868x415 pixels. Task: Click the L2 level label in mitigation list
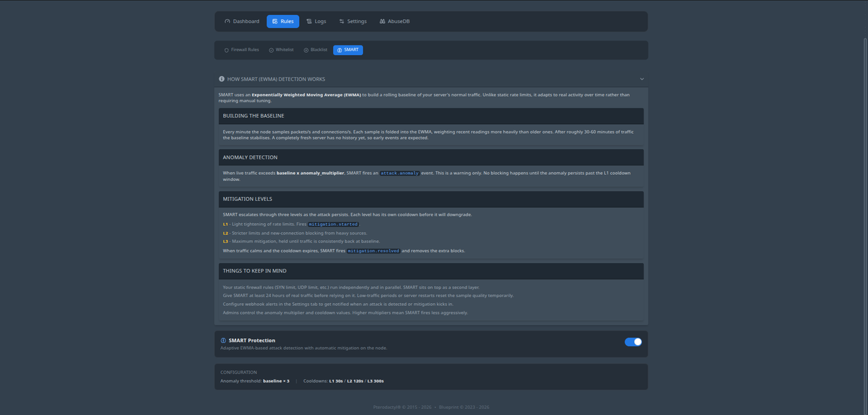pyautogui.click(x=225, y=233)
